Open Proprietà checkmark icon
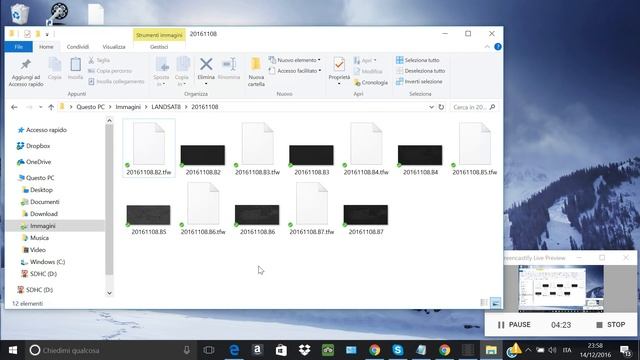Viewport: 640px width, 360px height. click(x=339, y=64)
